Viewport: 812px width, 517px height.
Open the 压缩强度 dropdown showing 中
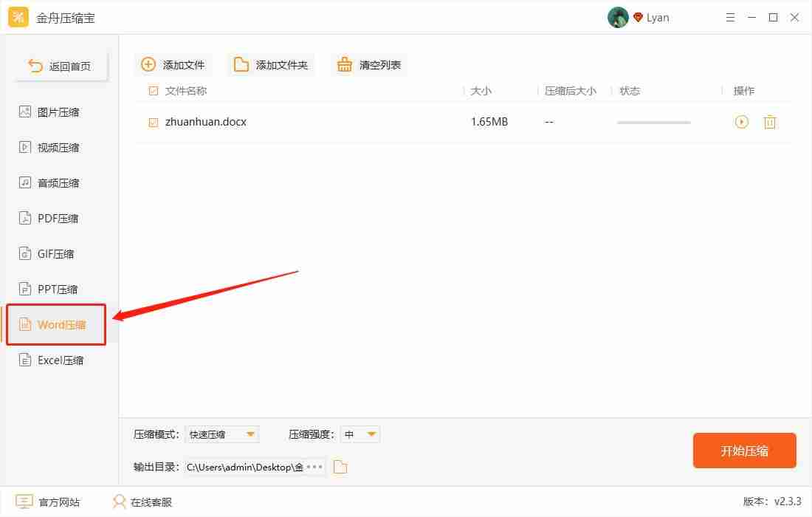[360, 434]
